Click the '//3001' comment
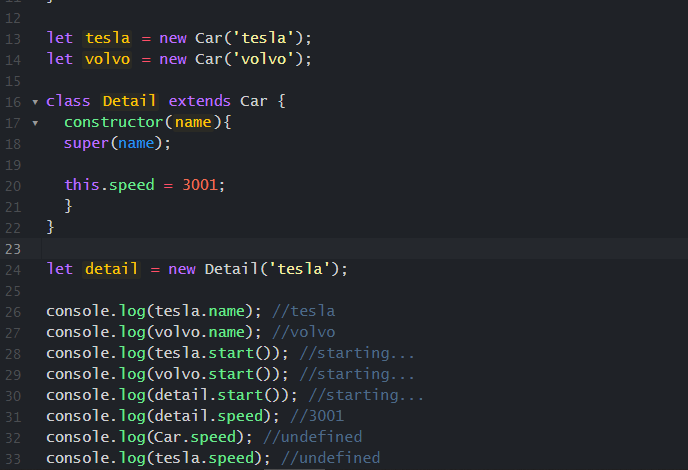This screenshot has height=470, width=688. (x=317, y=416)
